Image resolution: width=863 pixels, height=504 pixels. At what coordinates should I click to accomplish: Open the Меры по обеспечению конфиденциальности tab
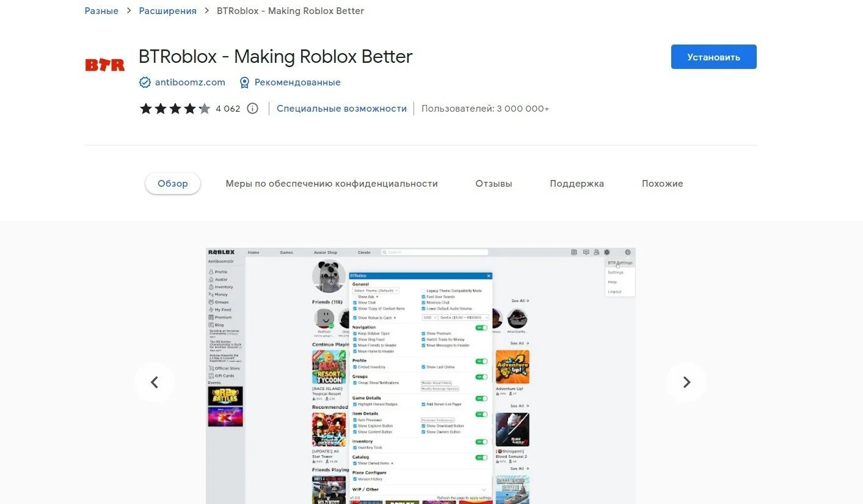coord(332,184)
